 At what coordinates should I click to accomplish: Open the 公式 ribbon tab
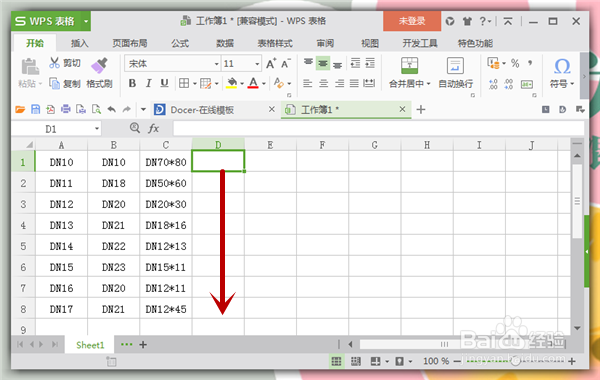[180, 43]
